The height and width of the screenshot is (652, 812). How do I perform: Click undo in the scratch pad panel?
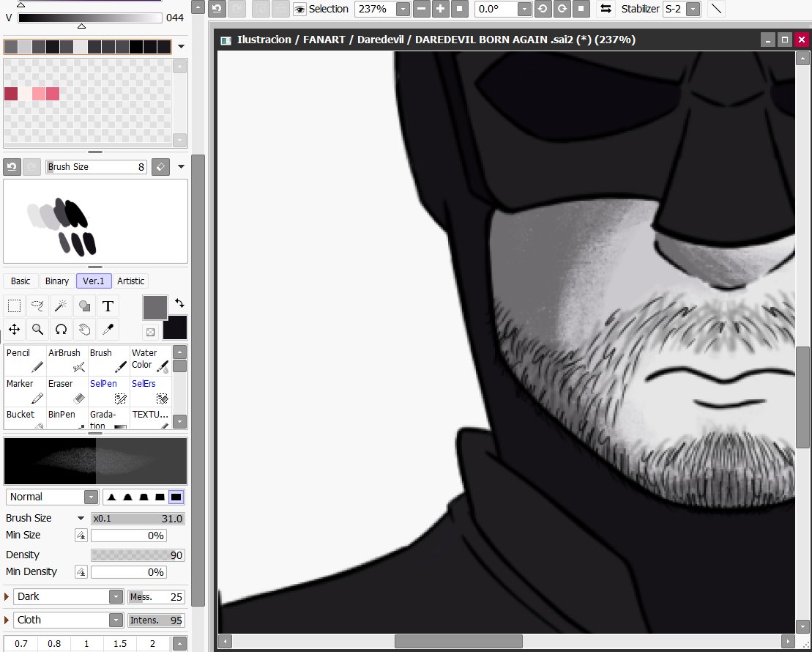12,167
